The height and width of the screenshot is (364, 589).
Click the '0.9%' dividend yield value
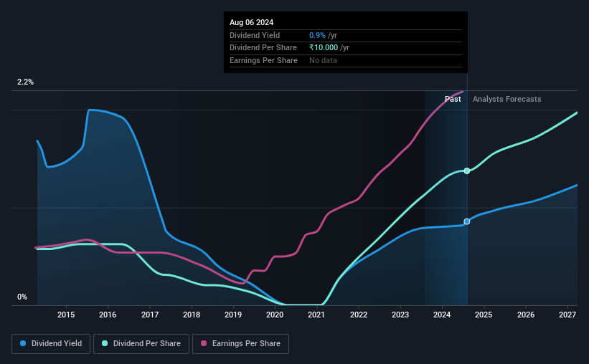tap(317, 35)
